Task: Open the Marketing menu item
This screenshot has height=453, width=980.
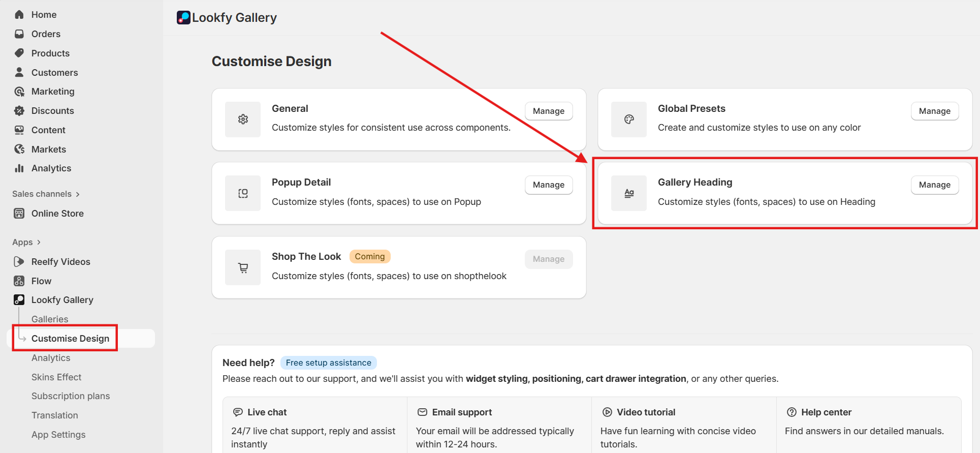Action: [x=53, y=92]
